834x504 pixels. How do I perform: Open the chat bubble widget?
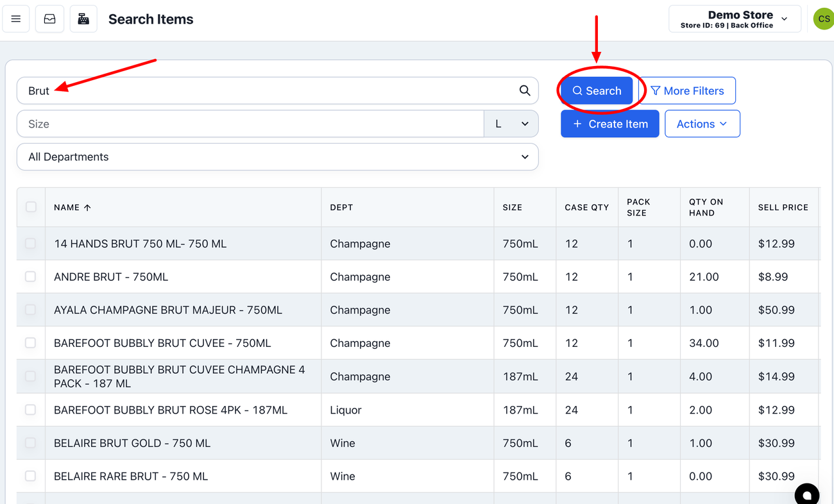[806, 494]
